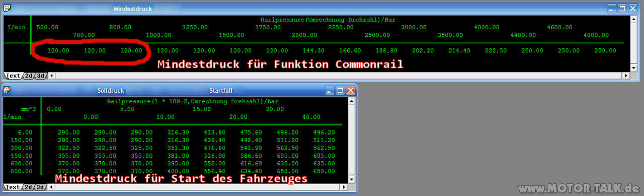Switch to 2d tab in Solldruck window
This screenshot has height=196, width=644.
[x=28, y=187]
